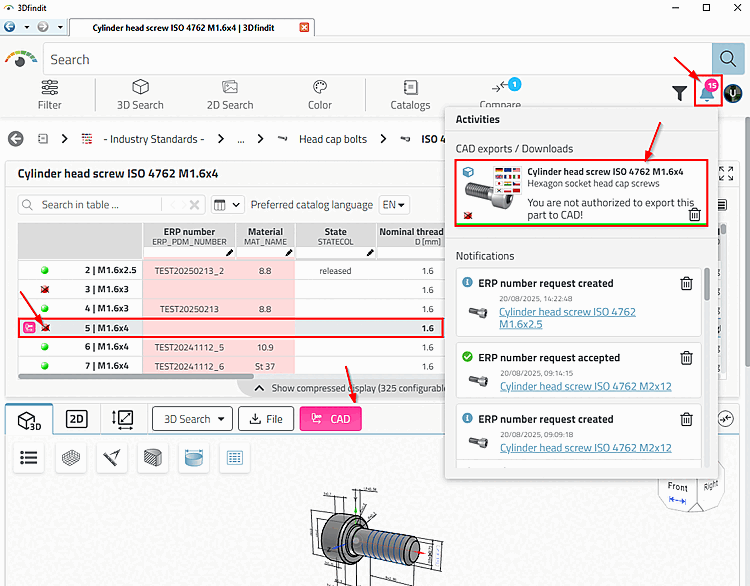
Task: Open the EN language dropdown
Action: pos(394,205)
